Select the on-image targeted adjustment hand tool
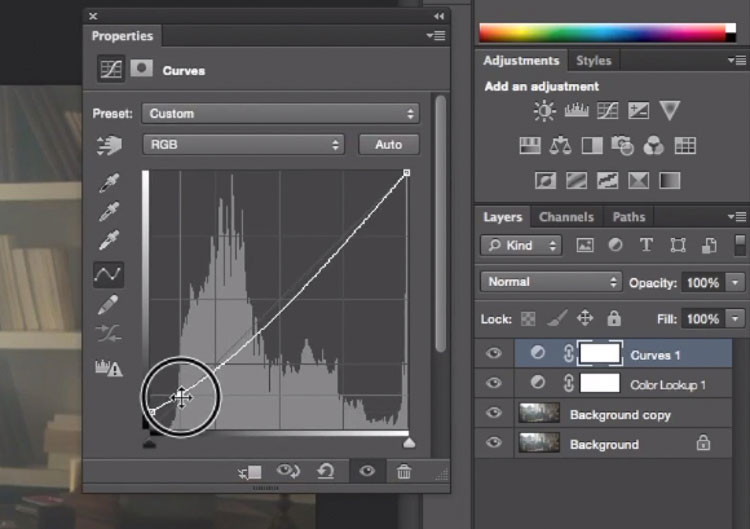This screenshot has height=529, width=750. pyautogui.click(x=109, y=145)
